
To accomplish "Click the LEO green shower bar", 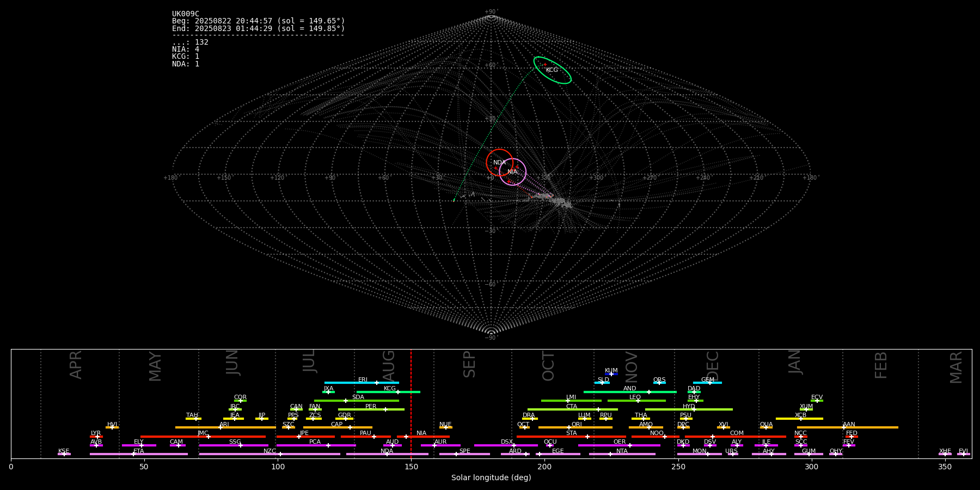I will tap(636, 401).
